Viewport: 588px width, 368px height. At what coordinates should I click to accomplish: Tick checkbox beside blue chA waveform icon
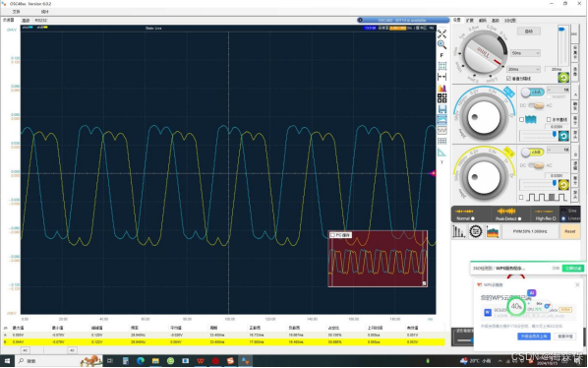(x=521, y=120)
